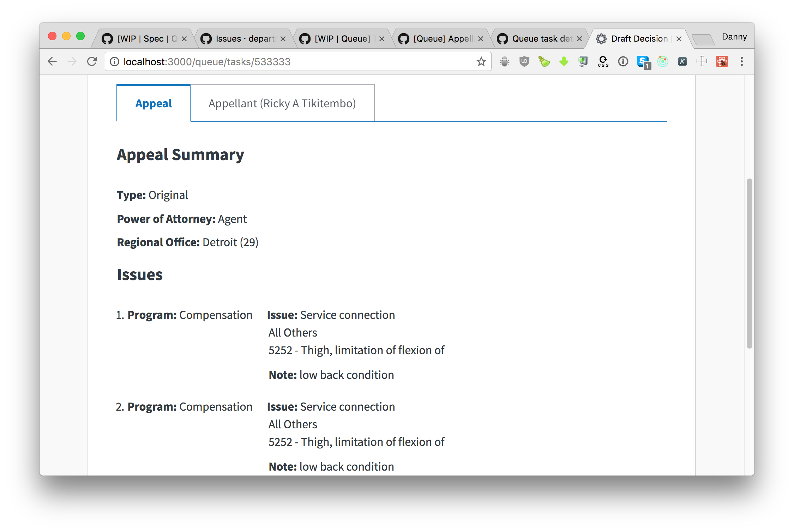Open the bug debugger extension
794x532 pixels.
tap(505, 62)
